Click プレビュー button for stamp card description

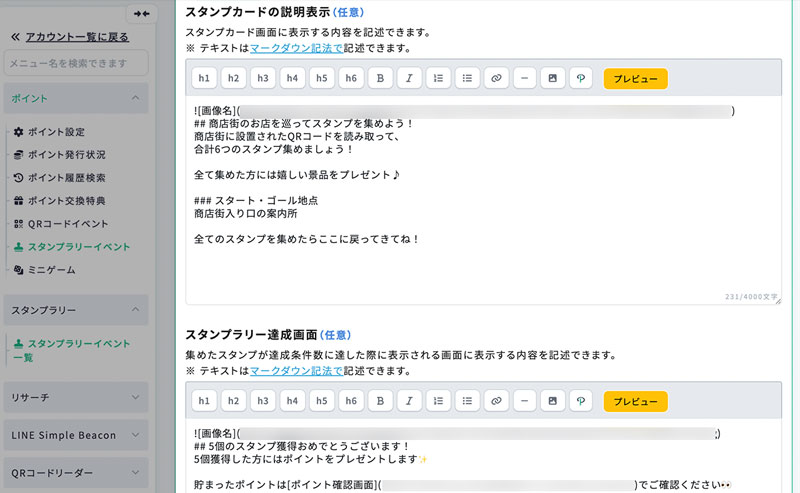coord(635,78)
